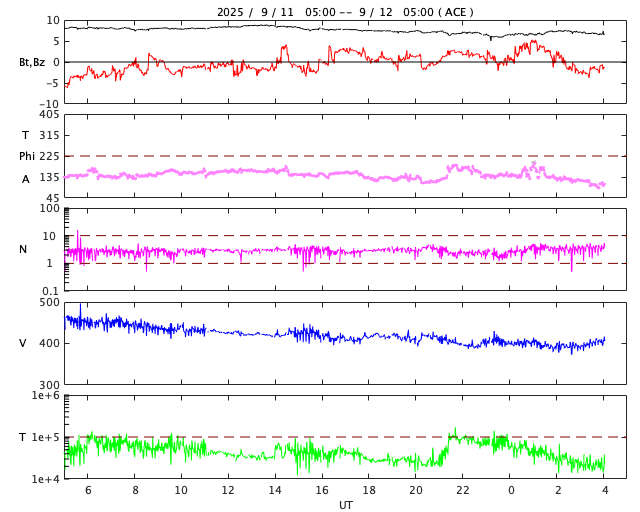The width and height of the screenshot is (640, 512).
Task: Click the "405" angle axis value
Action: coord(49,114)
